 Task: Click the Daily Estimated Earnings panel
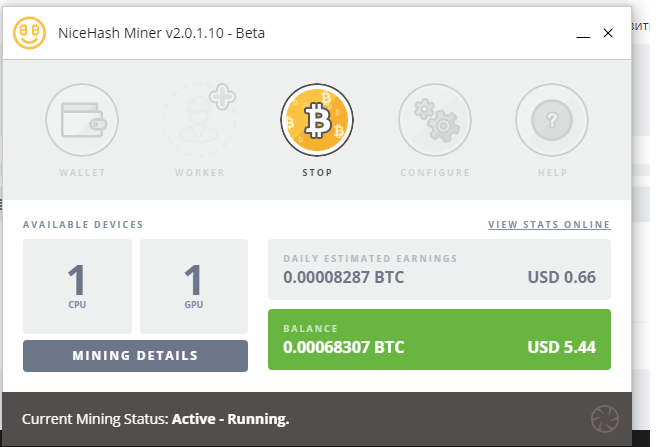439,269
